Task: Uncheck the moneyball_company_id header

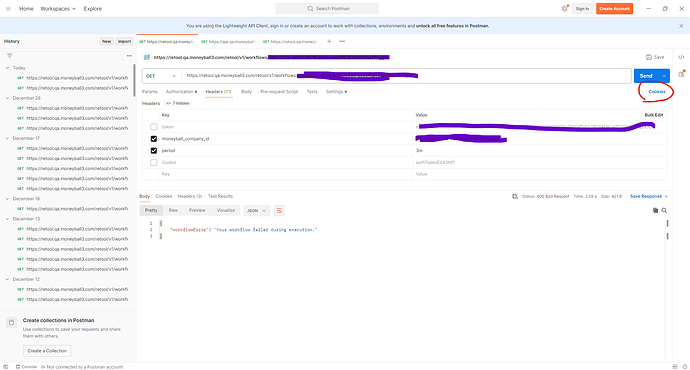Action: (x=154, y=139)
